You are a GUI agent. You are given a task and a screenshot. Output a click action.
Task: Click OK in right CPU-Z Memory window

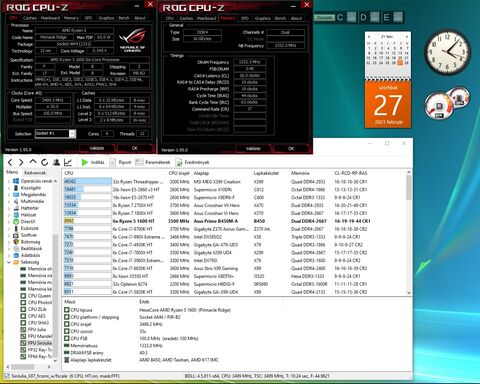(x=291, y=148)
